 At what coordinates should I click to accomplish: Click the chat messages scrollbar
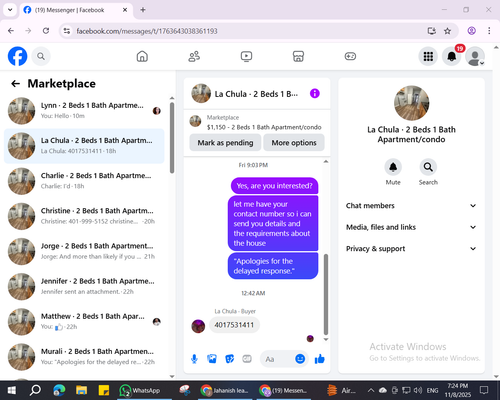coord(326,294)
